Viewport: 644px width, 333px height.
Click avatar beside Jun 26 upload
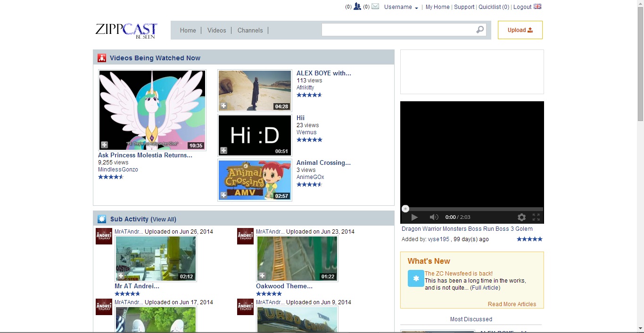pos(104,236)
